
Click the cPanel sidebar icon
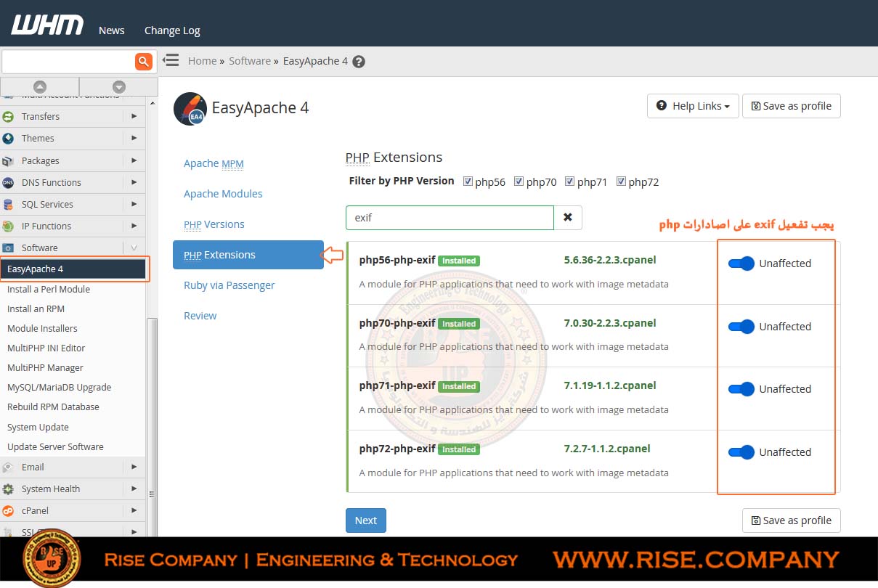pos(9,510)
